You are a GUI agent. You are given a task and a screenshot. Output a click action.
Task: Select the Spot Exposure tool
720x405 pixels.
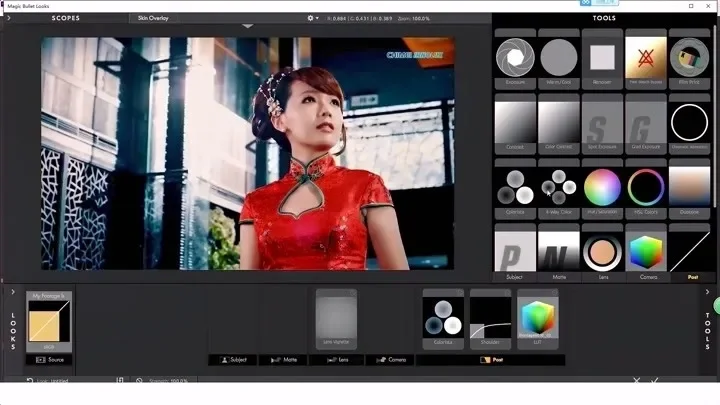(x=602, y=124)
